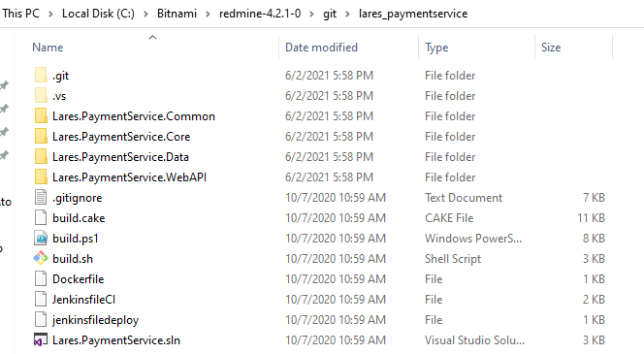
Task: Open the chevron after the git breadcrumb
Action: [x=347, y=14]
